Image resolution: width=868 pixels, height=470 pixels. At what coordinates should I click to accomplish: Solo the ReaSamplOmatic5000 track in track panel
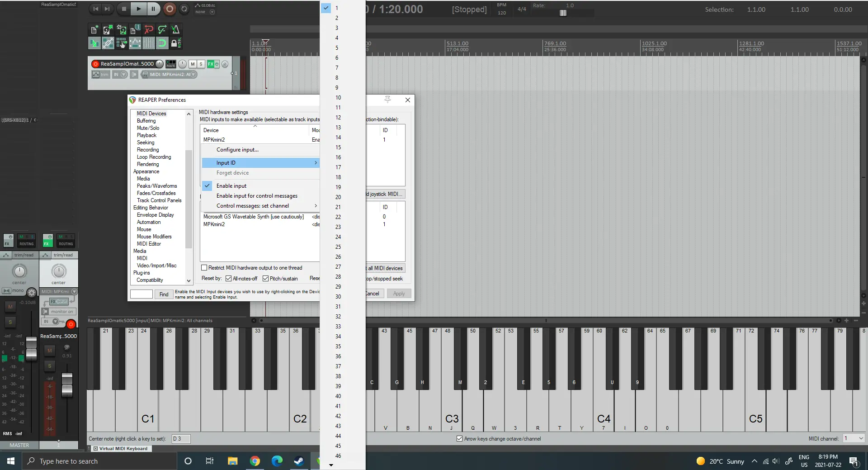[x=201, y=64]
